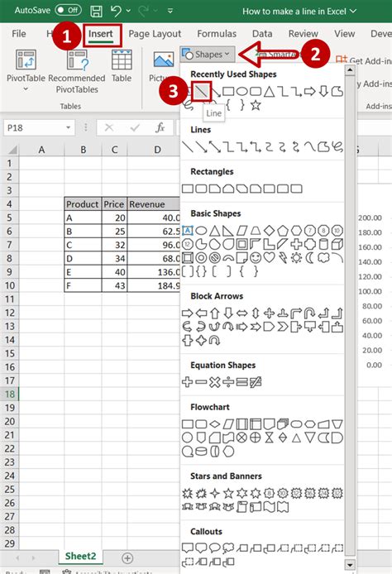392x574 pixels.
Task: Pick the Oval in Recently Used Shapes
Action: pyautogui.click(x=242, y=91)
